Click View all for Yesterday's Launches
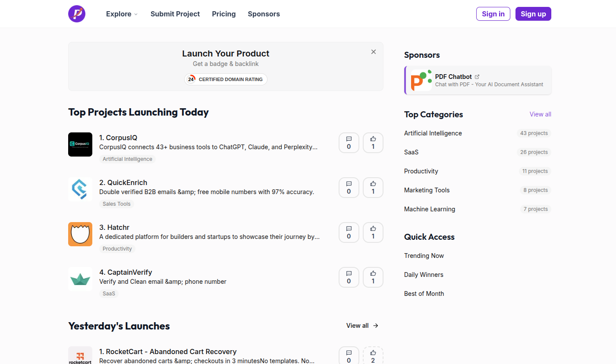Image resolution: width=616 pixels, height=364 pixels. coord(362,326)
